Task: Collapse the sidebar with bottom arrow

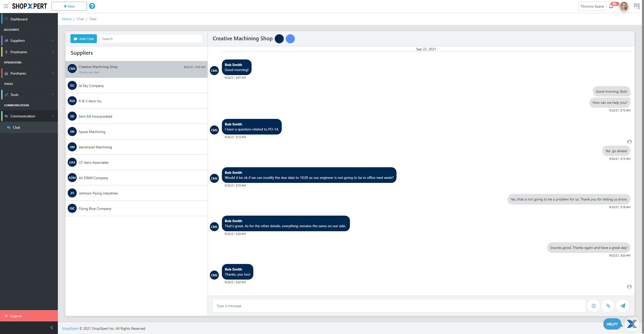Action: coord(52,327)
